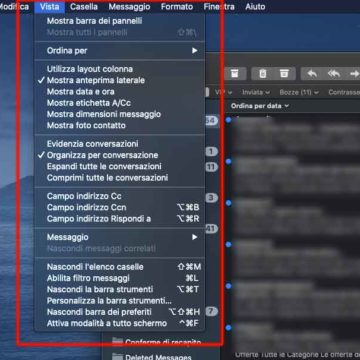
Task: Choose Comprimi tutte le conversazioni
Action: pyautogui.click(x=120, y=178)
